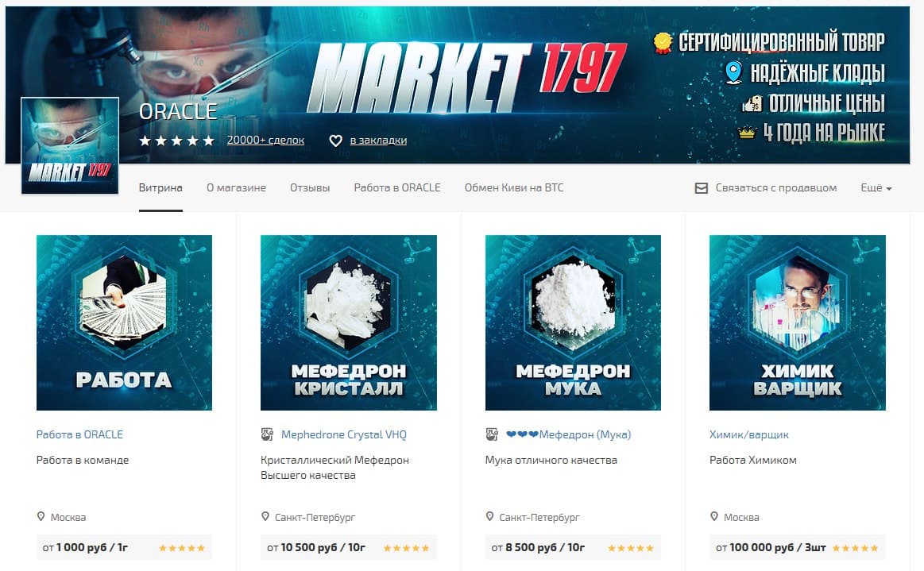Click the heart bookmark icon

tap(335, 141)
